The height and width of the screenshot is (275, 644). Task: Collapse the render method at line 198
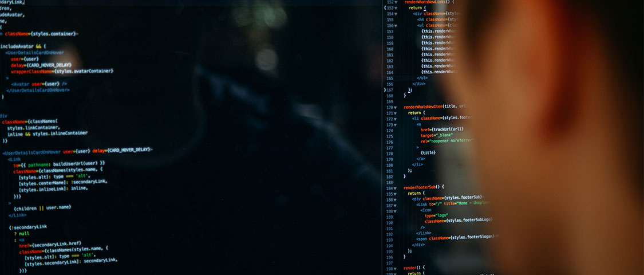click(x=396, y=268)
